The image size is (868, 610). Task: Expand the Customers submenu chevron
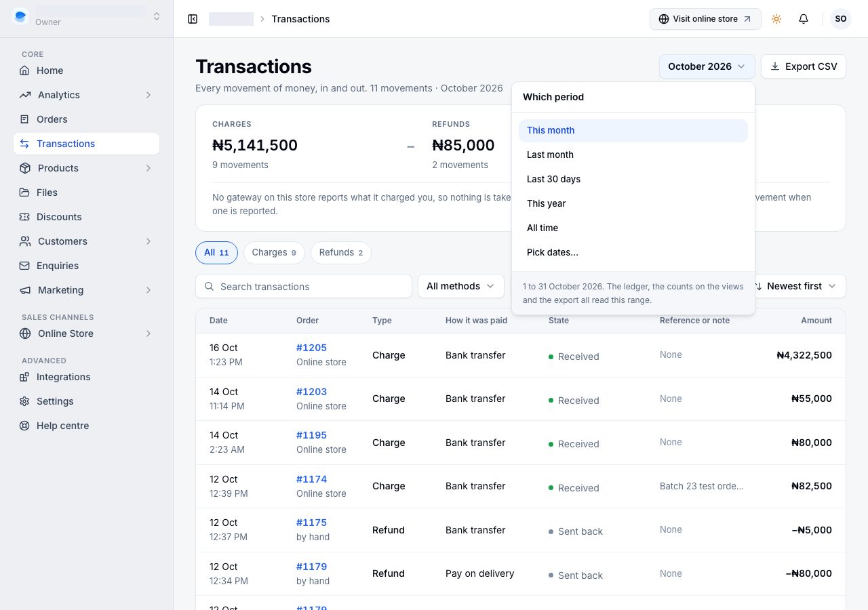[149, 241]
